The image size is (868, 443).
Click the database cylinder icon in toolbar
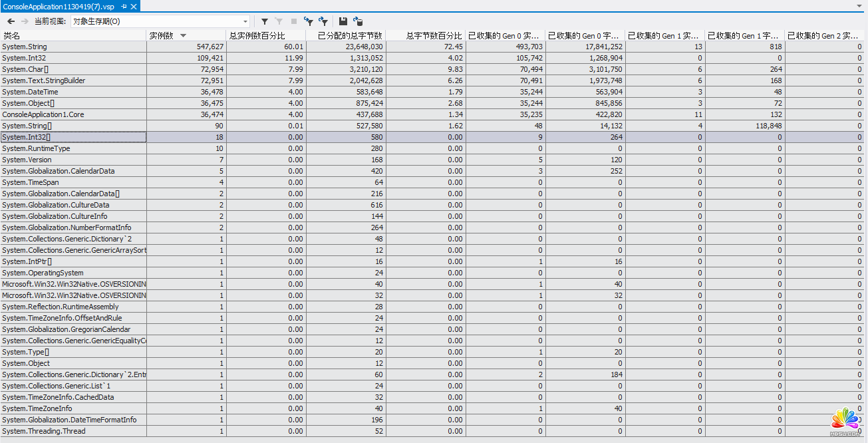tap(358, 21)
